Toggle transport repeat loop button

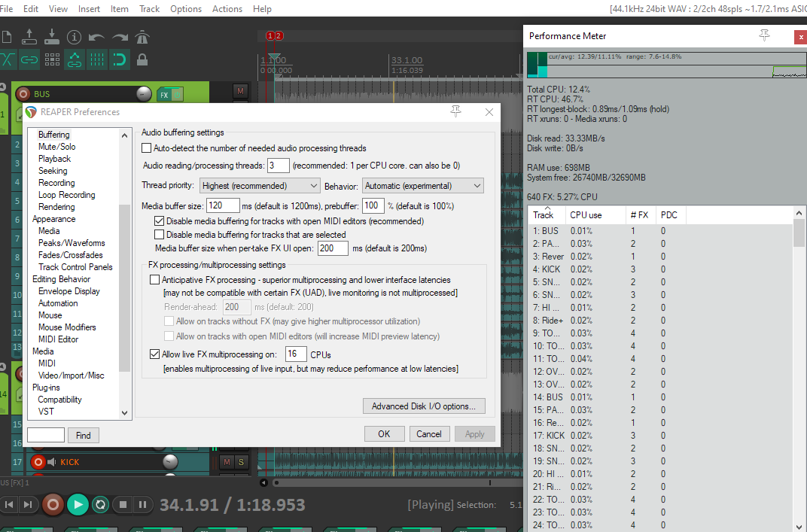(x=101, y=505)
